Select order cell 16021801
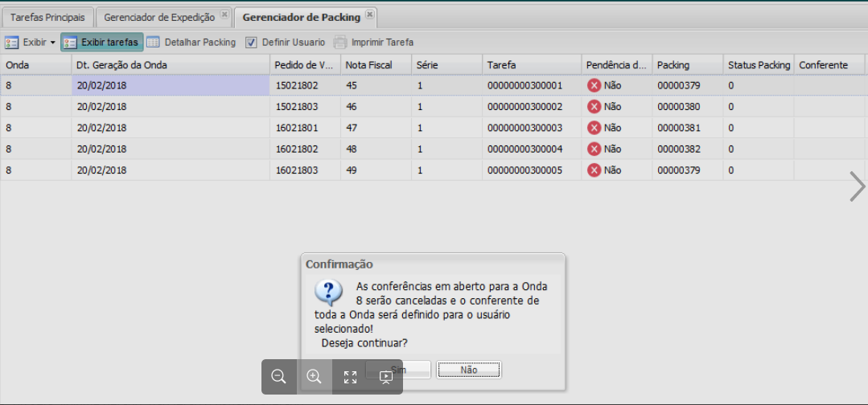This screenshot has height=405, width=868. [305, 128]
